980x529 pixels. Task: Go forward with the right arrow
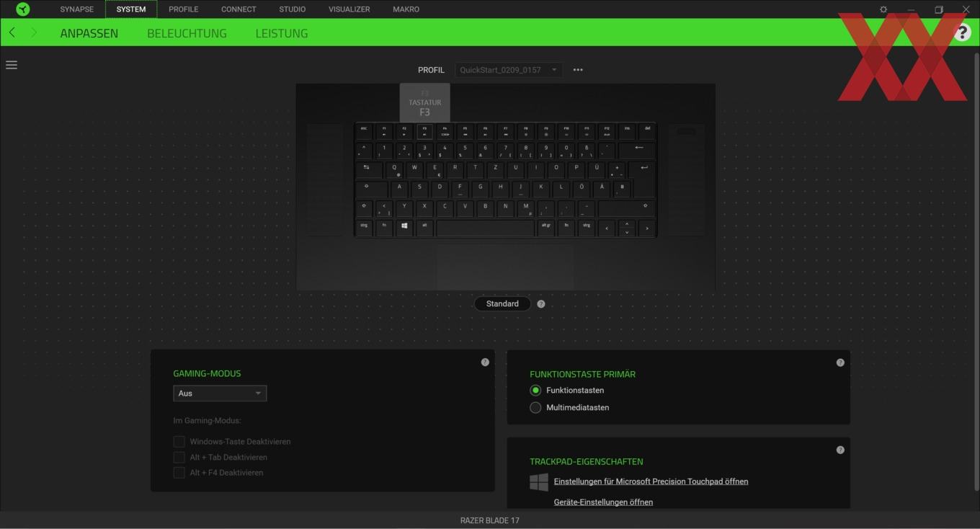coord(33,32)
